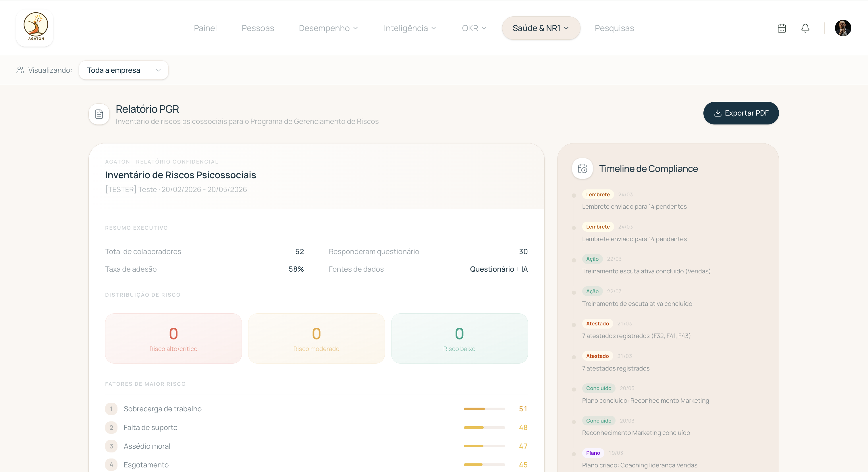This screenshot has height=472, width=868.
Task: Click the Sobrecarga de trabalho progress bar
Action: [x=484, y=409]
